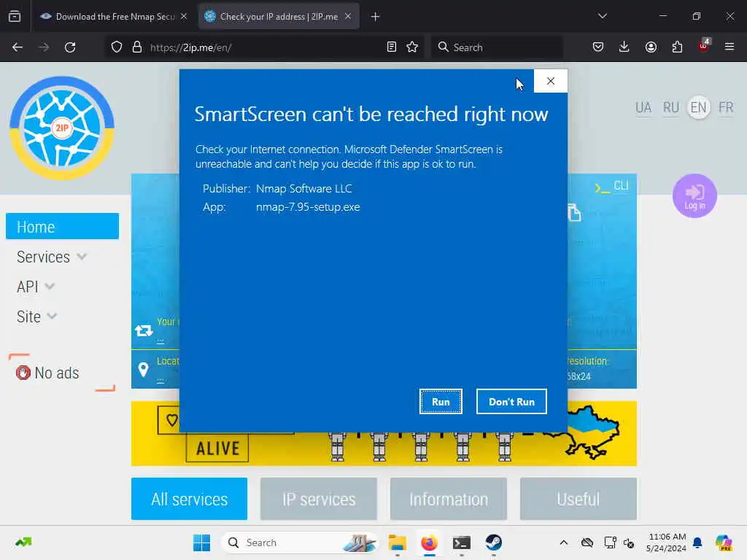
Task: Switch site language to UA
Action: coord(643,108)
